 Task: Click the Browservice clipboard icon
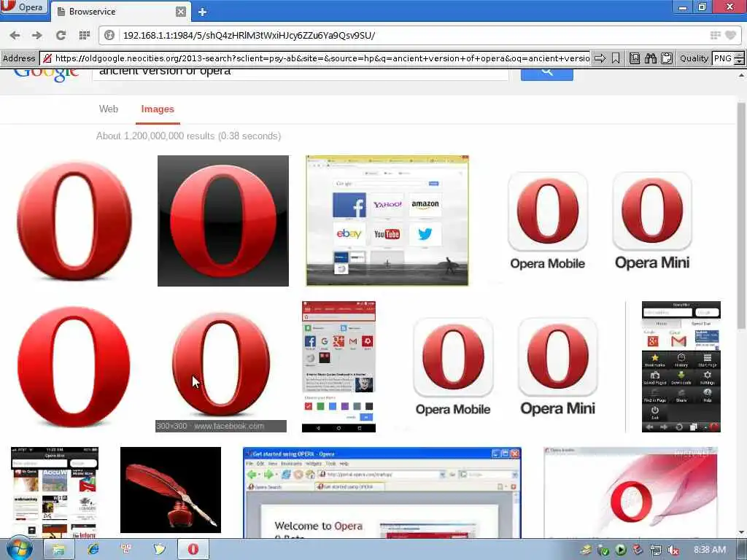tap(667, 58)
